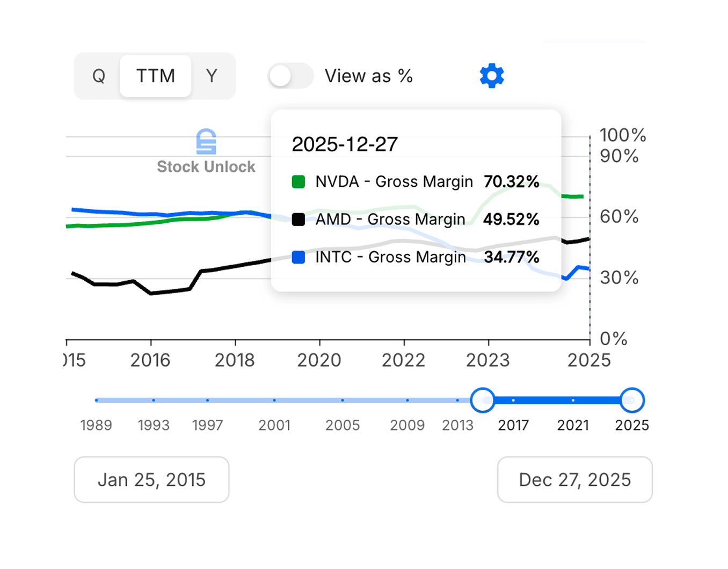The width and height of the screenshot is (728, 569).
Task: Switch chart period to Q
Action: [x=98, y=76]
